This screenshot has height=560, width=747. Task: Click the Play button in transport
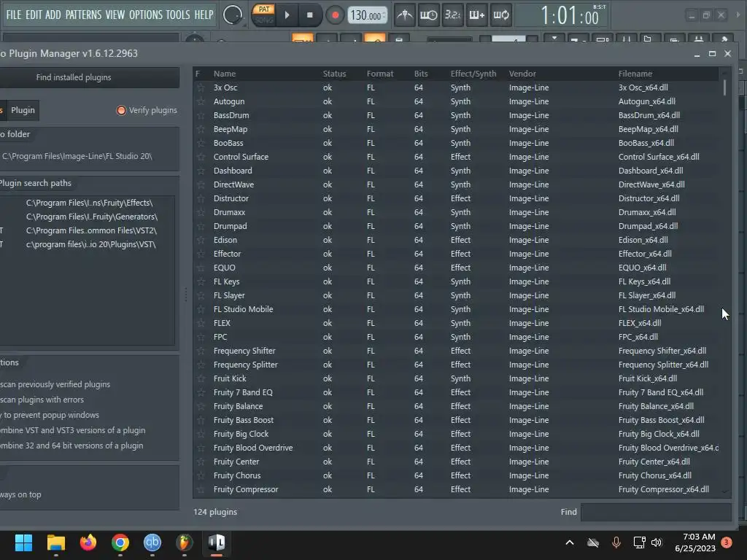287,15
